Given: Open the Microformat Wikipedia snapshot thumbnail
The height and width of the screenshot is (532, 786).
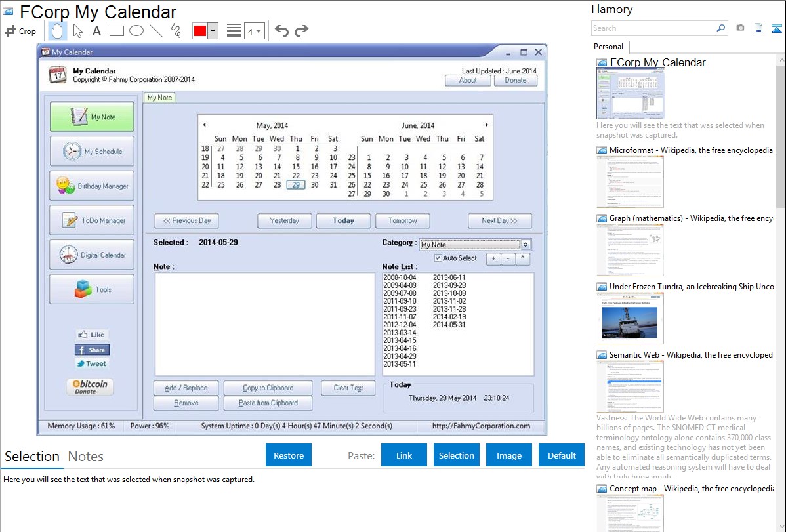Looking at the screenshot, I should click(x=630, y=182).
